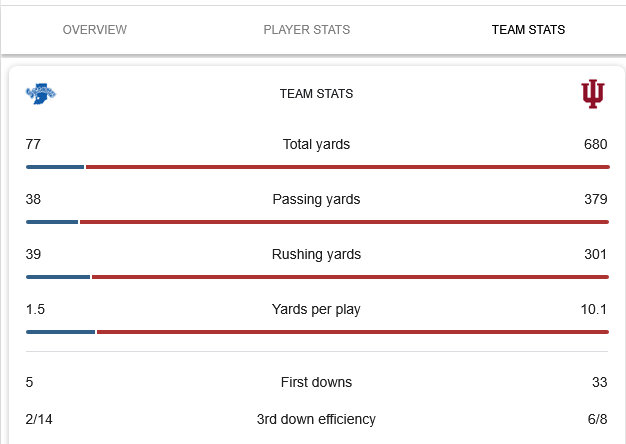
Task: Click the 2/14 third down value
Action: 39,419
